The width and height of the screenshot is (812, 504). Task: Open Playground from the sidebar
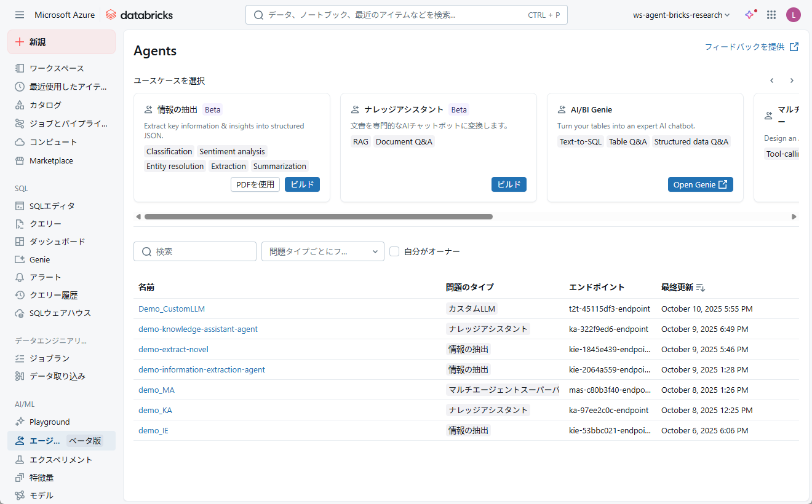[49, 422]
